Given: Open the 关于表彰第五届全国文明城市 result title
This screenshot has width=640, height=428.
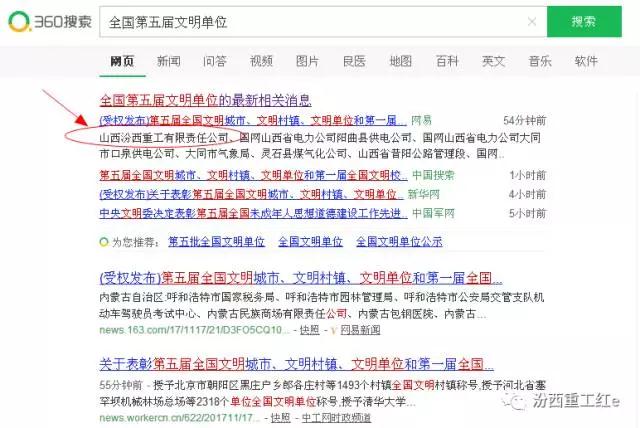Looking at the screenshot, I should point(296,364).
